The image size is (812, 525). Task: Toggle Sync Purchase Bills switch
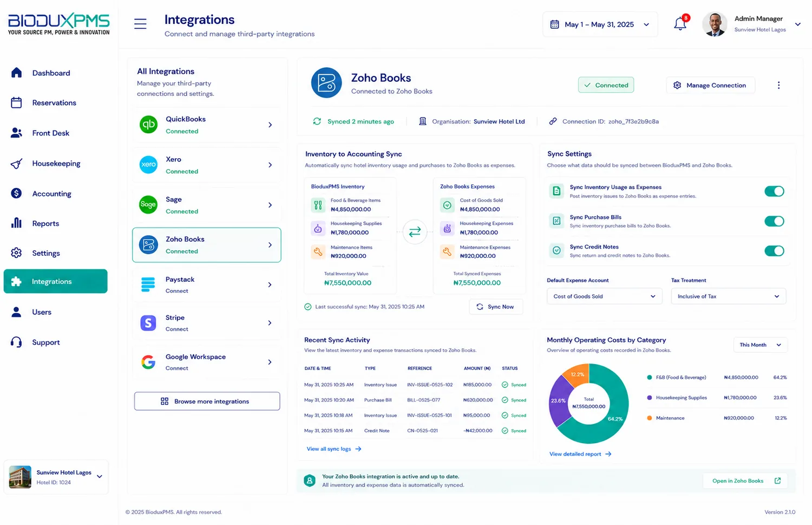click(x=774, y=221)
